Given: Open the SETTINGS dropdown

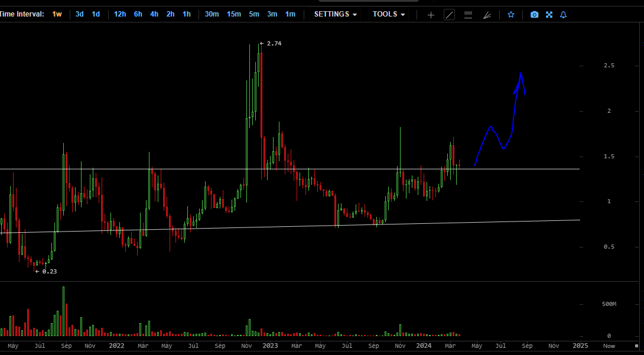Looking at the screenshot, I should 336,14.
